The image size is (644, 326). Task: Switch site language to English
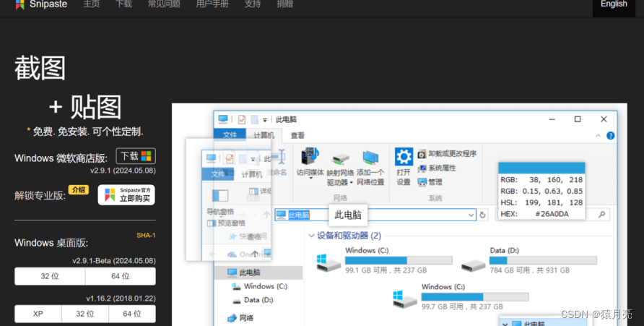click(x=614, y=5)
